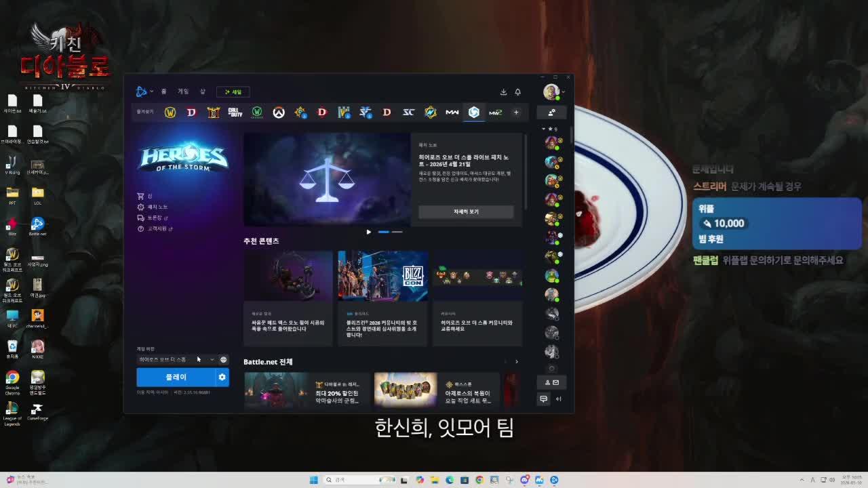868x488 pixels.
Task: Open the 게임 tab
Action: tap(183, 91)
